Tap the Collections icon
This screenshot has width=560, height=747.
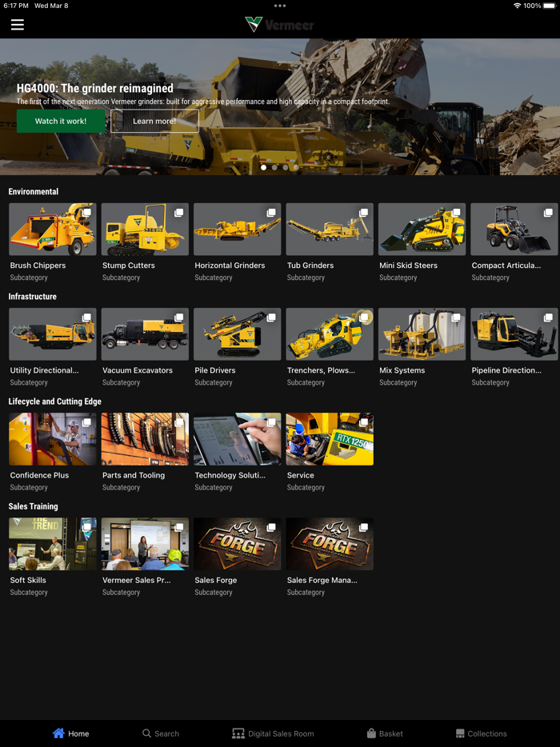tap(460, 733)
